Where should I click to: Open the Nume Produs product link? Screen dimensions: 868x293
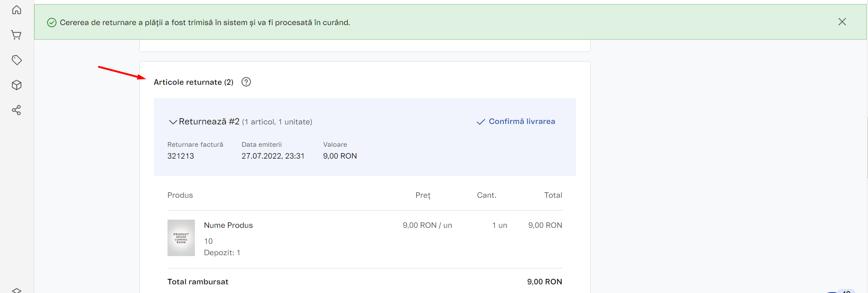(228, 225)
